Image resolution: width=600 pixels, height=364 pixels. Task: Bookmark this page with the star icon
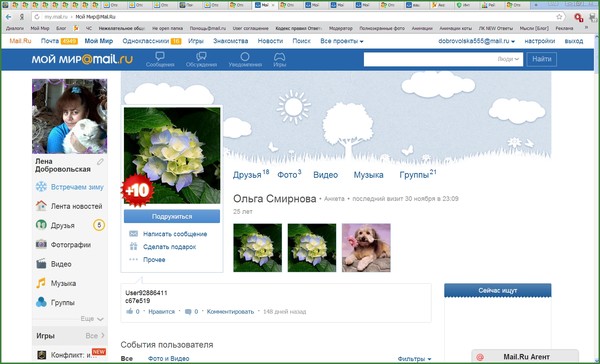(559, 17)
